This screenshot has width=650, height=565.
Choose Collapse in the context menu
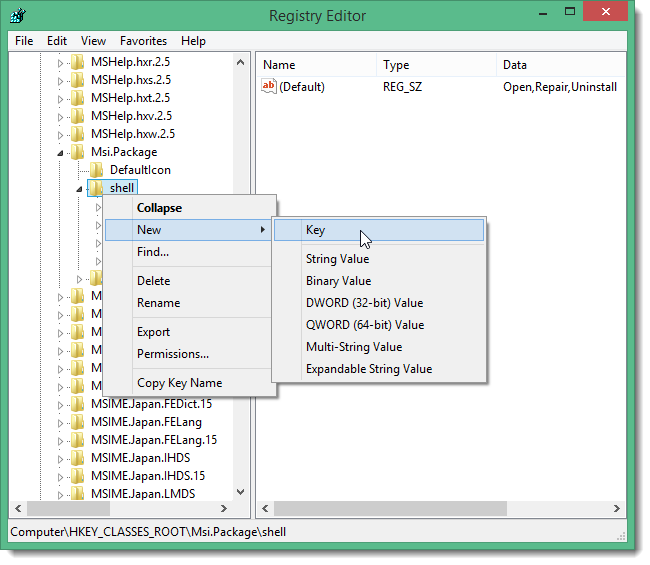(x=189, y=208)
